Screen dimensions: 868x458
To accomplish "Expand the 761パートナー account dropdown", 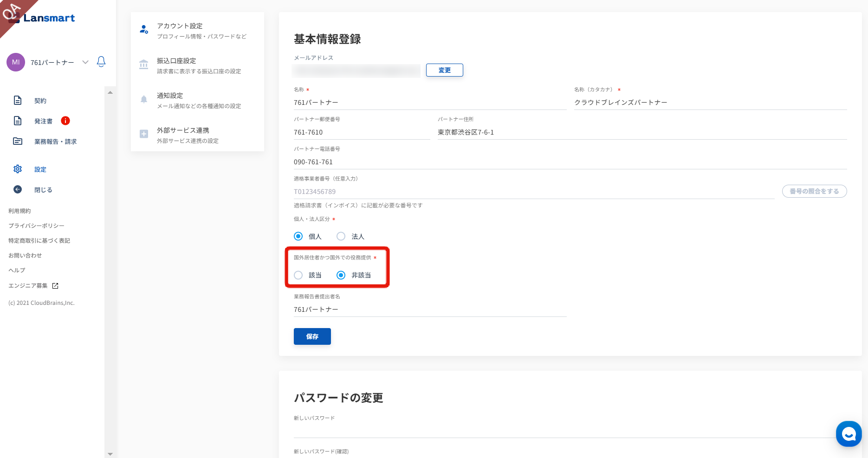I will point(85,62).
